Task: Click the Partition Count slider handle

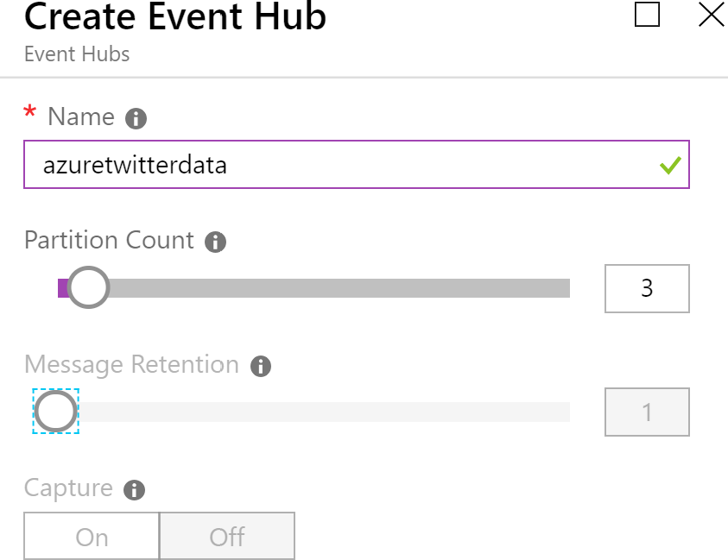Action: [x=87, y=287]
